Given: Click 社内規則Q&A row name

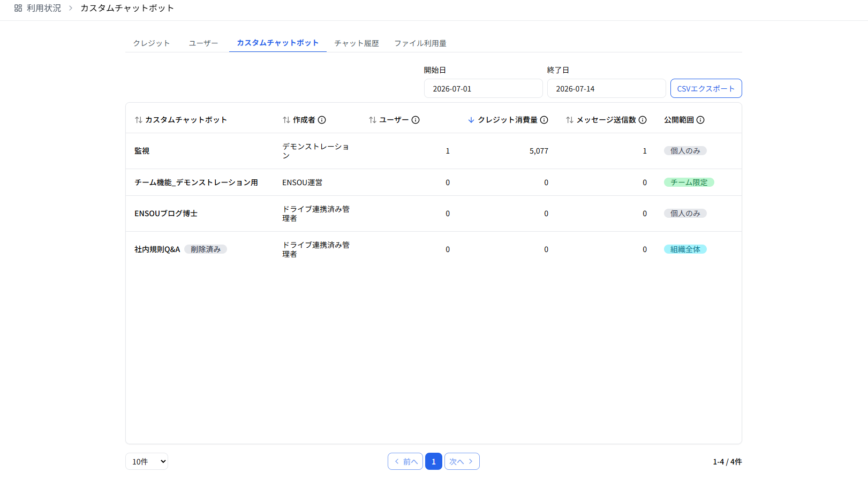Looking at the screenshot, I should 157,249.
